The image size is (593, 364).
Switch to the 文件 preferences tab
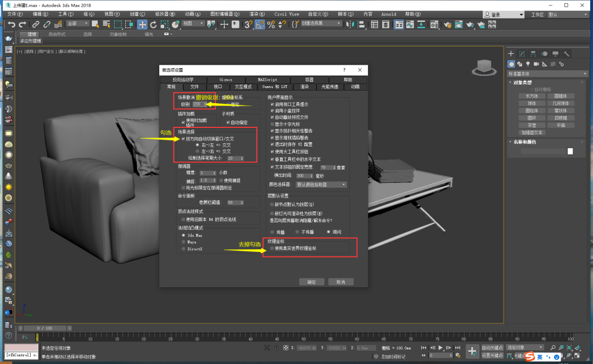[194, 87]
